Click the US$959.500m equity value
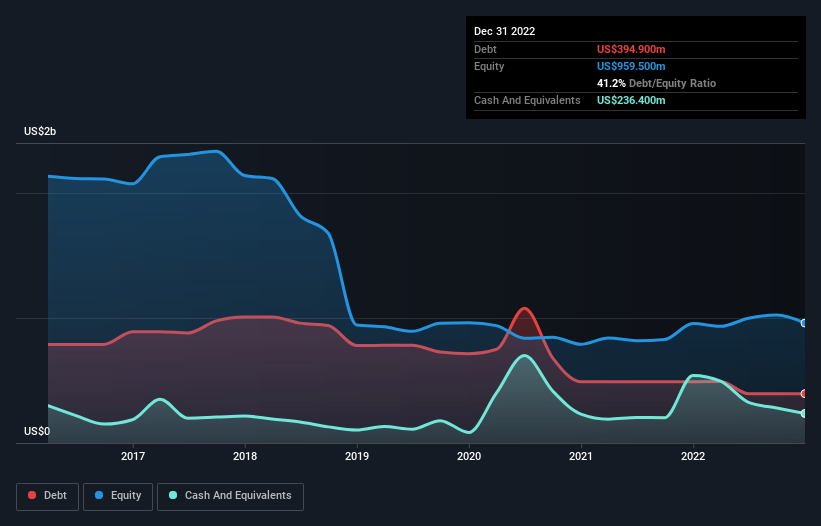The width and height of the screenshot is (821, 526). point(631,66)
